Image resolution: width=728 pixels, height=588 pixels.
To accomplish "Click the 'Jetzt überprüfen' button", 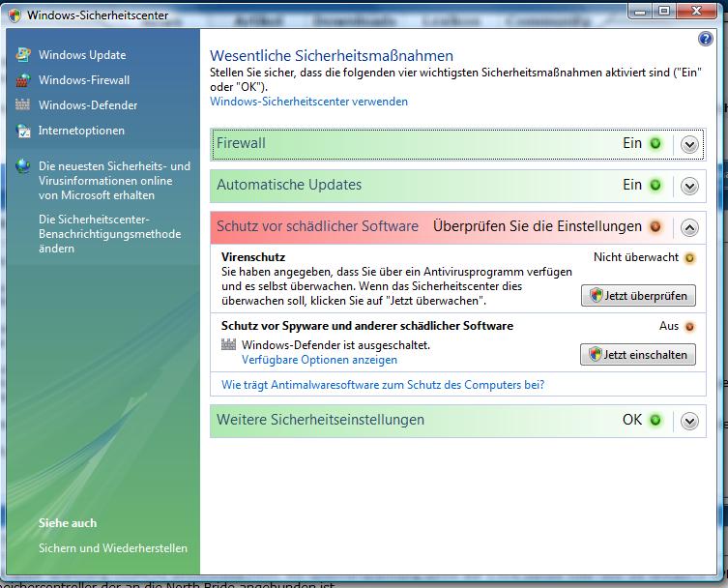I will click(x=638, y=295).
